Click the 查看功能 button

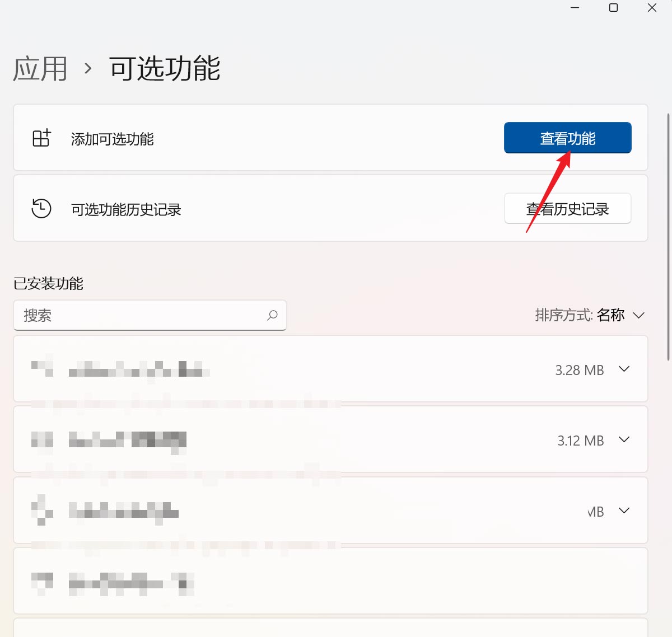pos(567,138)
